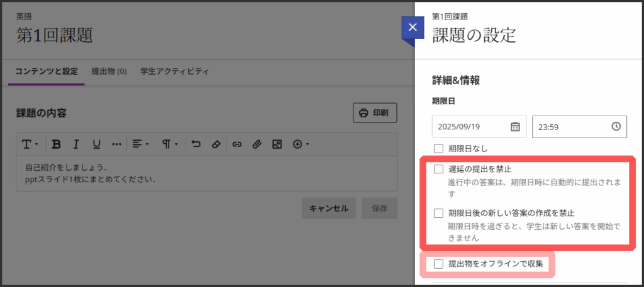The width and height of the screenshot is (644, 287).
Task: Check 期限日後の新しい答案の作成を禁止
Action: tap(439, 213)
